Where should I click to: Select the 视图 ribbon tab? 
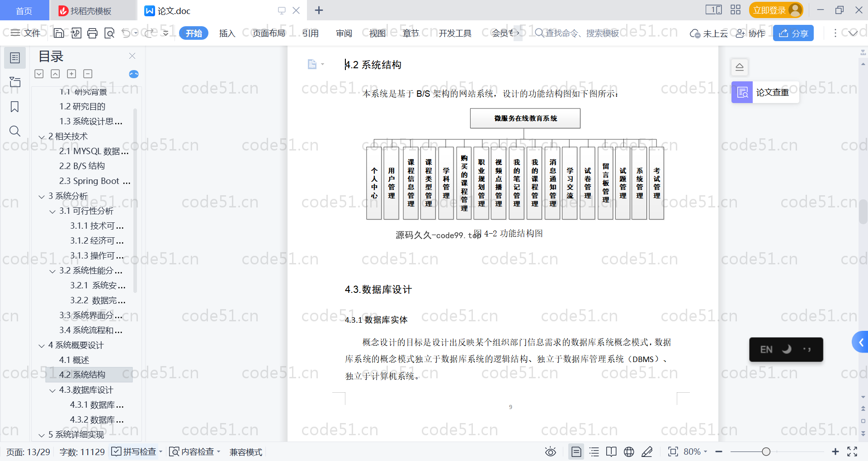click(x=377, y=33)
